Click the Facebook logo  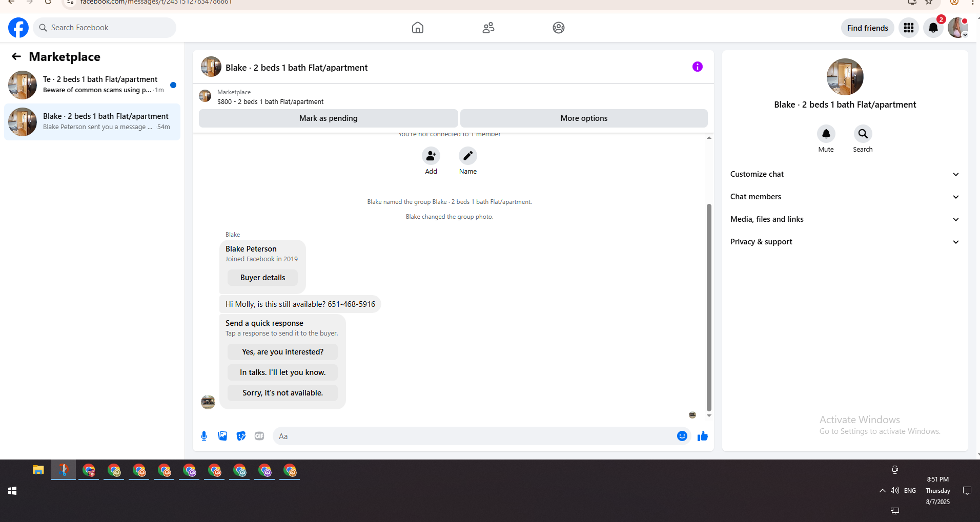pyautogui.click(x=18, y=28)
